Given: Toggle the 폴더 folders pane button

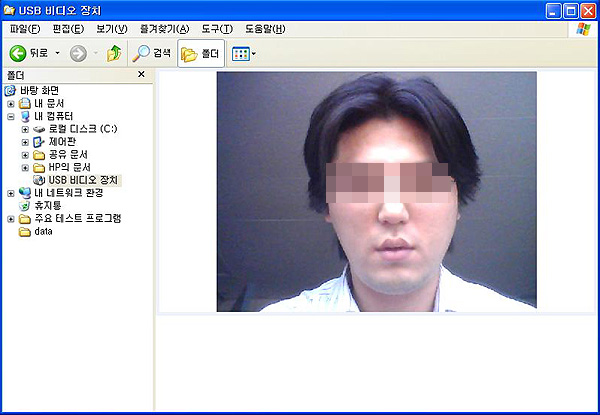Looking at the screenshot, I should click(201, 54).
